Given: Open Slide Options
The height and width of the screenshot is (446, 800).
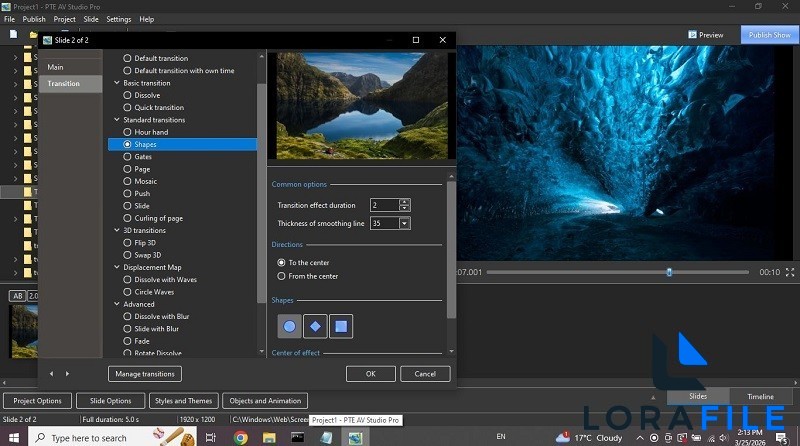Looking at the screenshot, I should [x=110, y=401].
